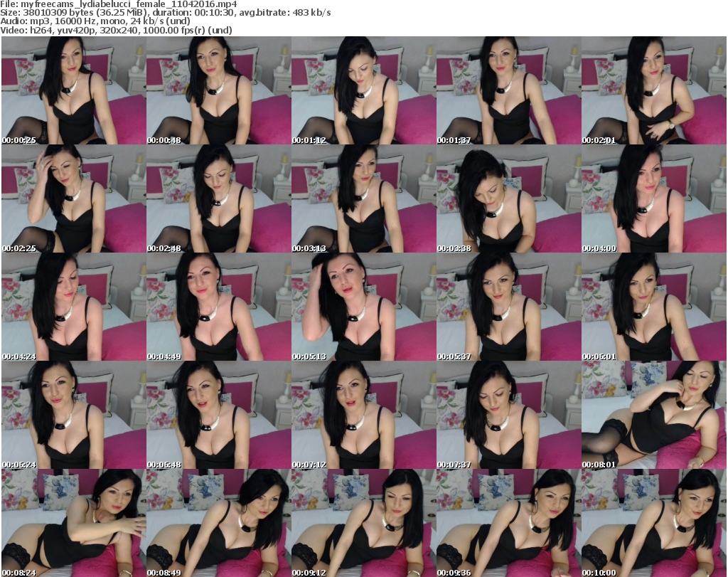
Task: Select the thumbnail stamped 00:00:48
Action: point(219,90)
